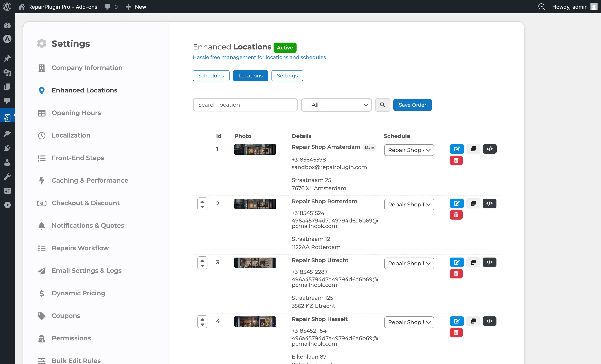Click the magnifier search button
Viewport: 601px width, 364px height.
tap(382, 105)
